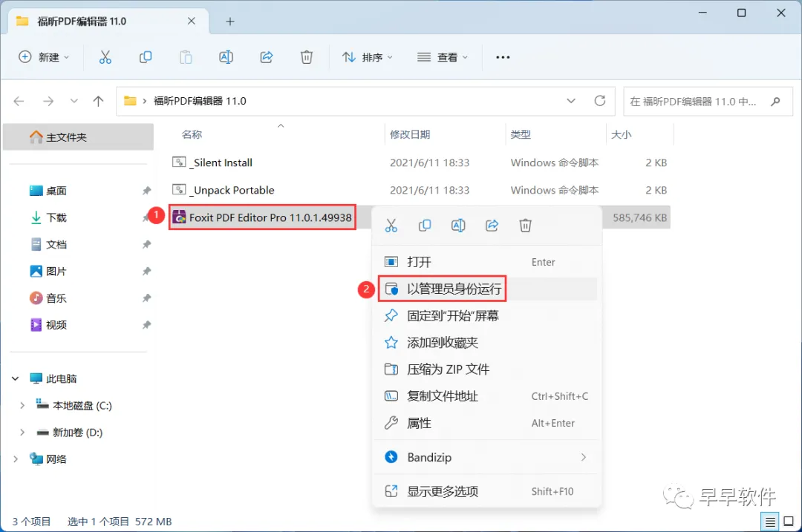
Task: Click the Copy icon in the context menu
Action: tap(425, 226)
